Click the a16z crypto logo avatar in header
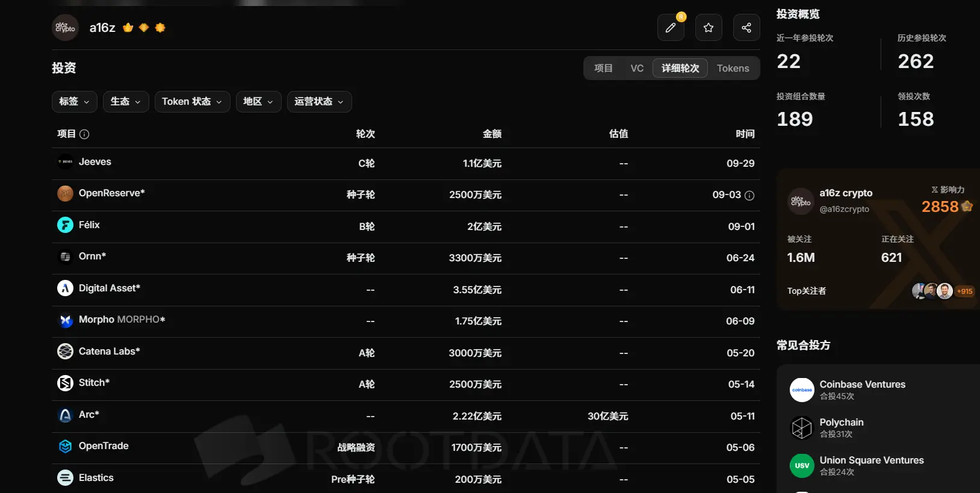Screen dimensions: 980x493 pos(65,28)
